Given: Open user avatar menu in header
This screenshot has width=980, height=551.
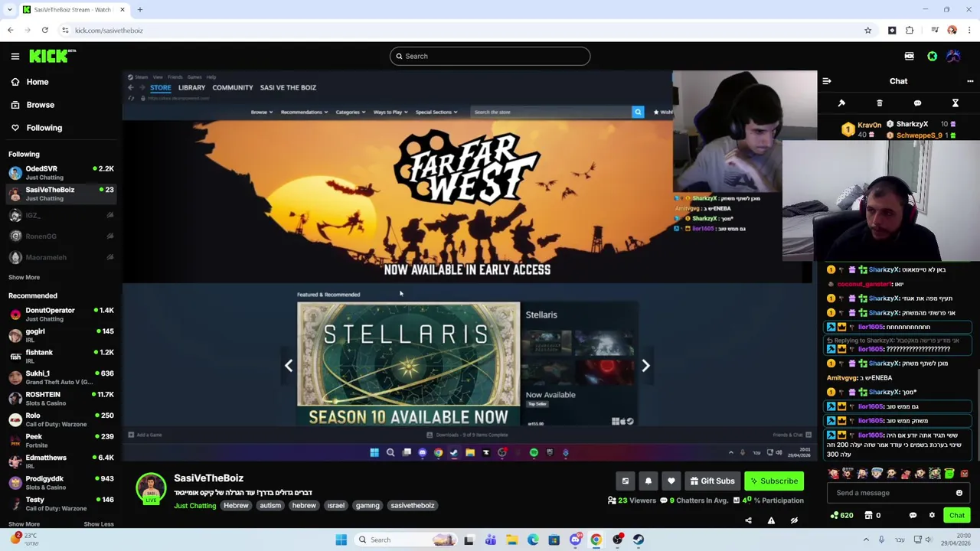Looking at the screenshot, I should tap(953, 56).
